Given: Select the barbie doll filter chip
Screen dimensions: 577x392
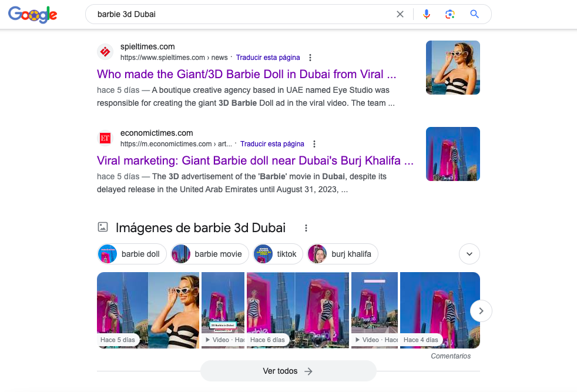Looking at the screenshot, I should point(132,254).
